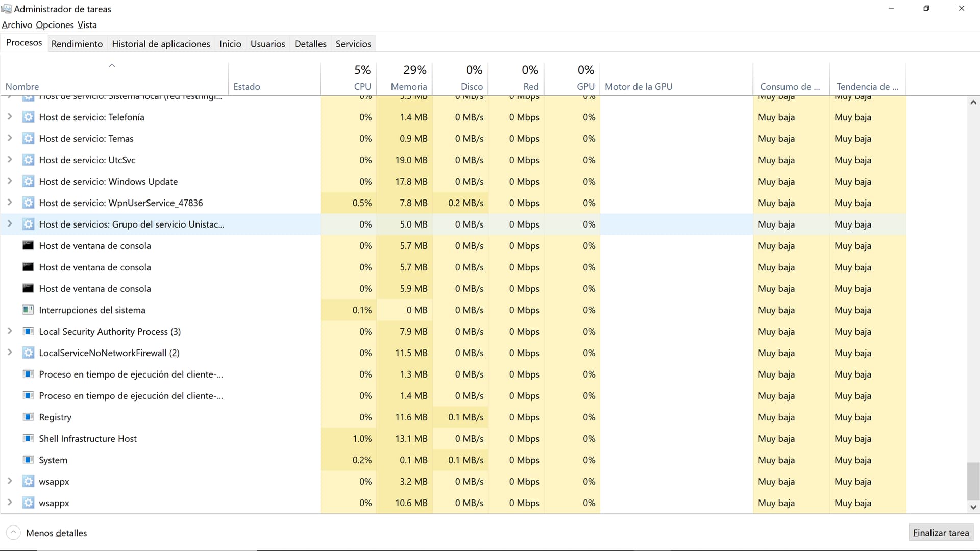Open the Vista menu
Image resolution: width=980 pixels, height=551 pixels.
pyautogui.click(x=87, y=25)
